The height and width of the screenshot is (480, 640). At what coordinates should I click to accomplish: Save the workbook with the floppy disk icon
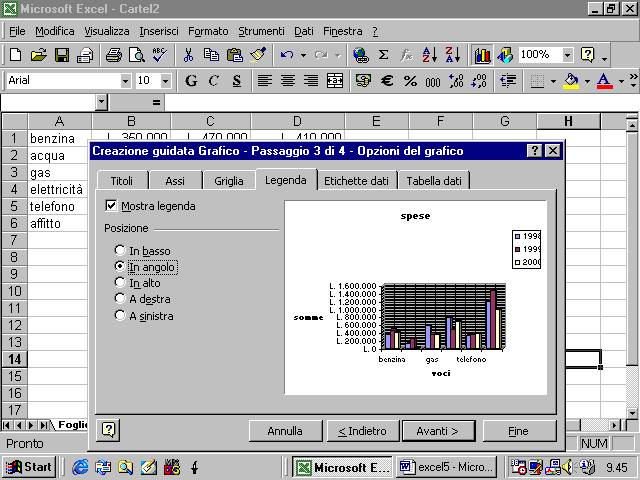coord(62,55)
